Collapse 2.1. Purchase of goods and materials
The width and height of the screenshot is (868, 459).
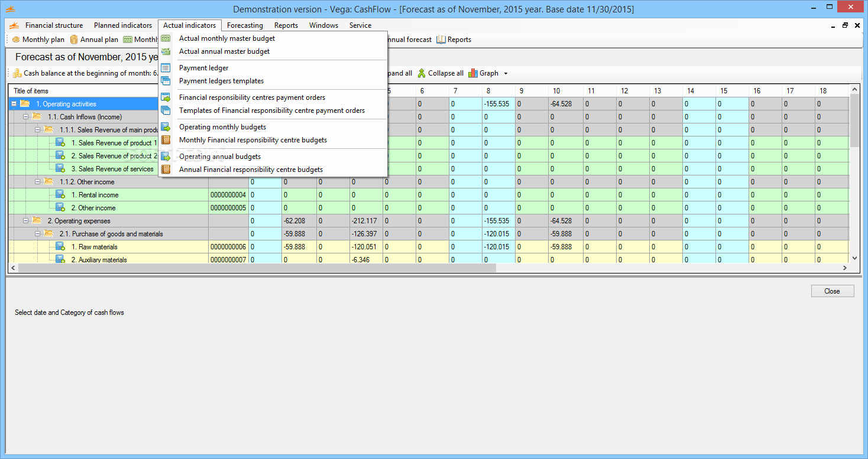37,234
